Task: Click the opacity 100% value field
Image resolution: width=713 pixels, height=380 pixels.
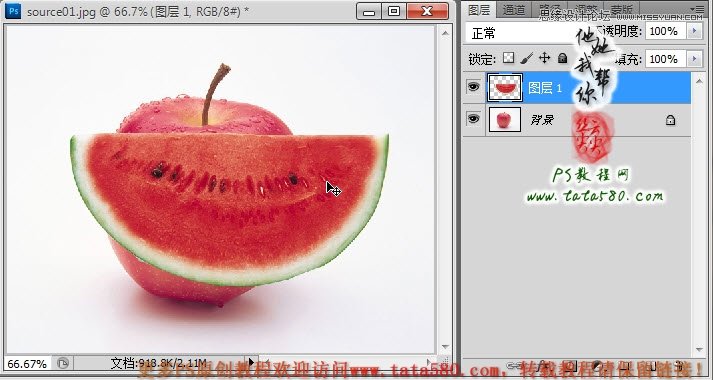Action: 665,31
